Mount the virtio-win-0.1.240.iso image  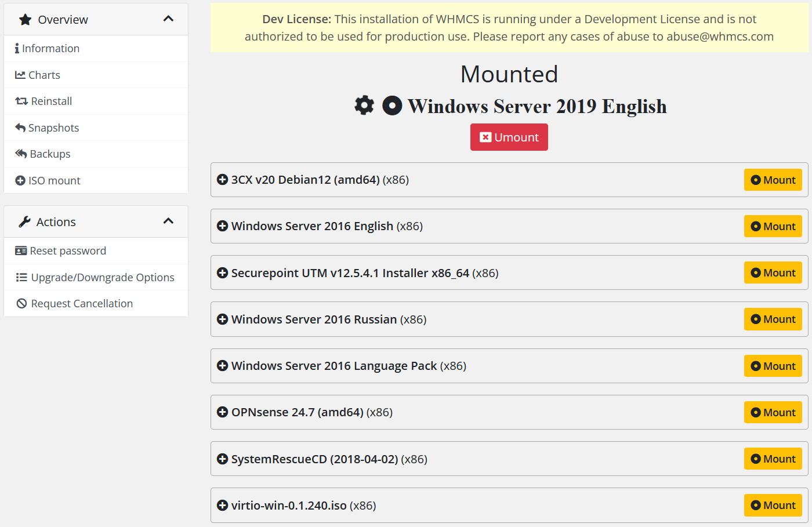[773, 505]
